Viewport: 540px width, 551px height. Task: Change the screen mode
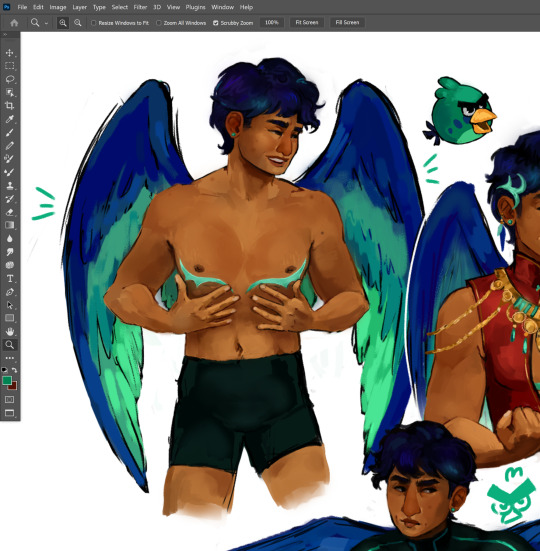[9, 413]
